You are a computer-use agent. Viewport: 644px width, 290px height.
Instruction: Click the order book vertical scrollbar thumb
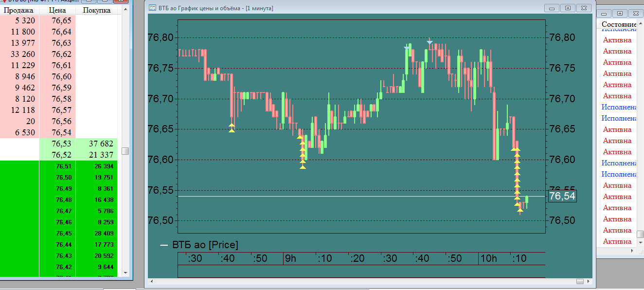click(x=125, y=151)
